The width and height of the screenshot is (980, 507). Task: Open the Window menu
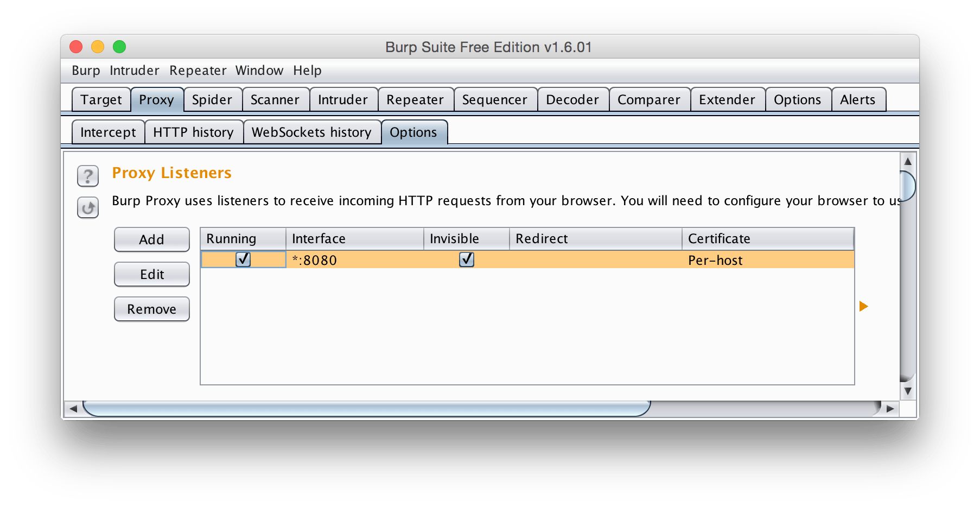click(x=259, y=71)
